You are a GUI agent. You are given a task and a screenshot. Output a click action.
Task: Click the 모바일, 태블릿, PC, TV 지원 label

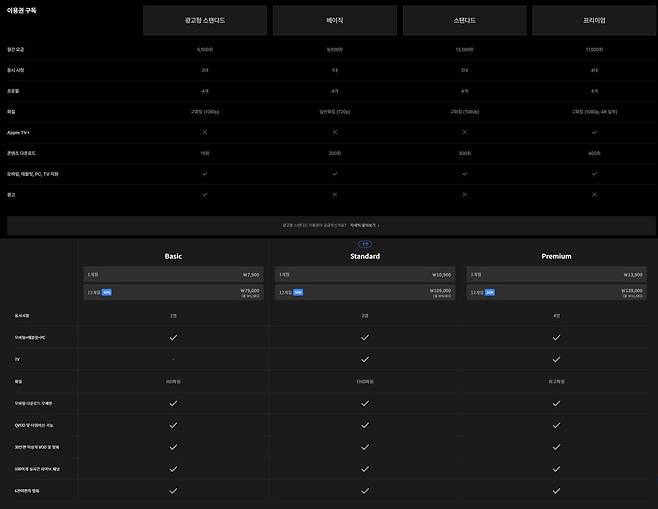[x=32, y=174]
